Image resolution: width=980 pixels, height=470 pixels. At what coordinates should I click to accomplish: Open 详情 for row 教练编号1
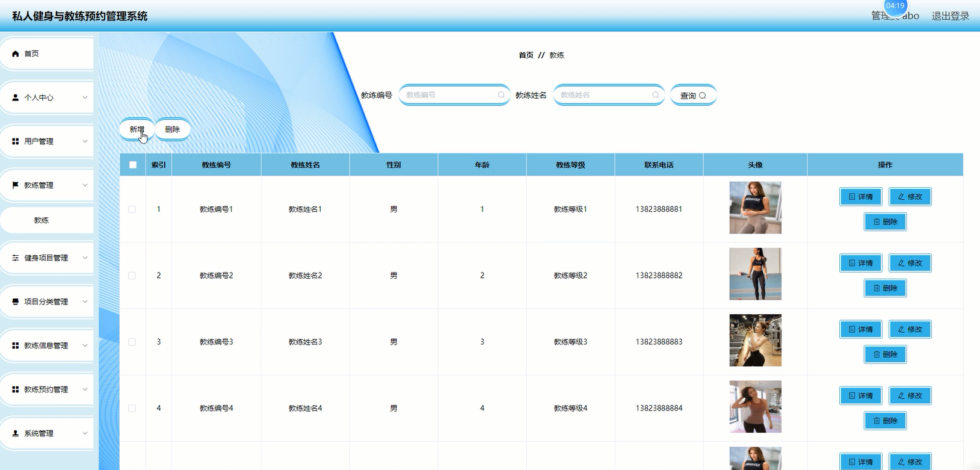click(861, 197)
